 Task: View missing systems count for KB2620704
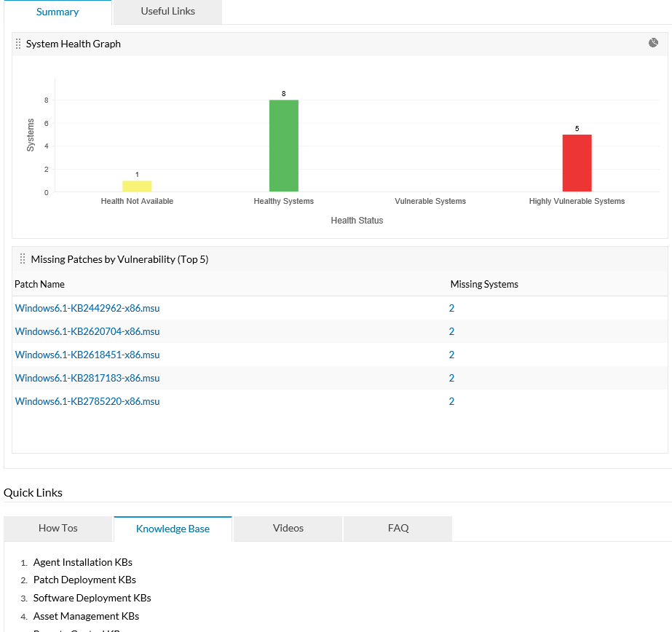tap(451, 331)
